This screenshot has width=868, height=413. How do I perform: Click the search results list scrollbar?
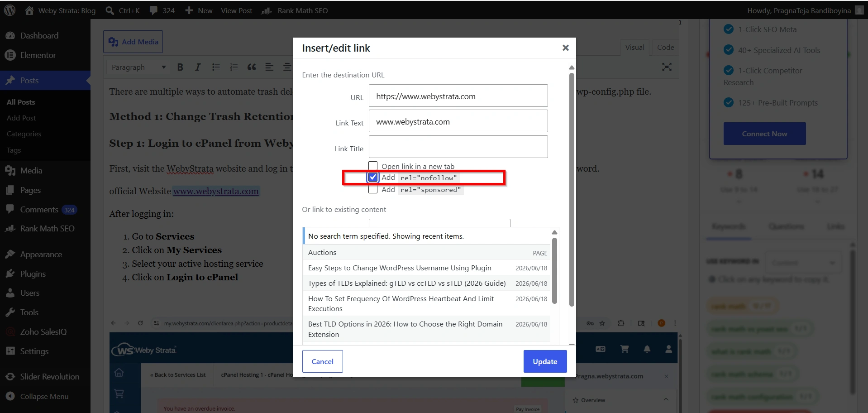554,271
